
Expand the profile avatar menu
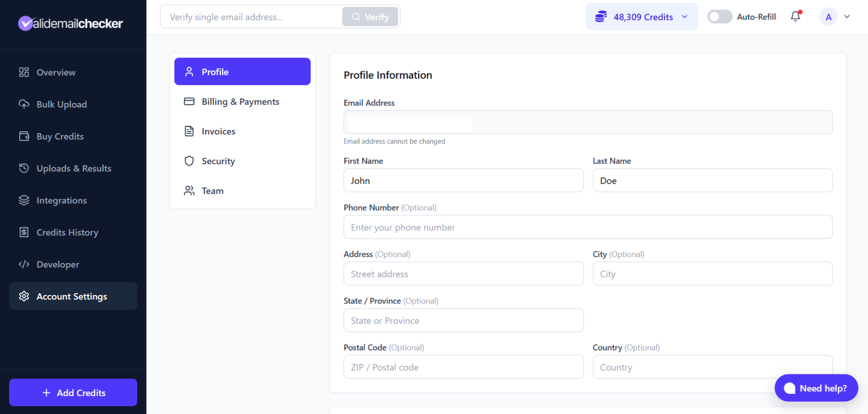(x=836, y=16)
